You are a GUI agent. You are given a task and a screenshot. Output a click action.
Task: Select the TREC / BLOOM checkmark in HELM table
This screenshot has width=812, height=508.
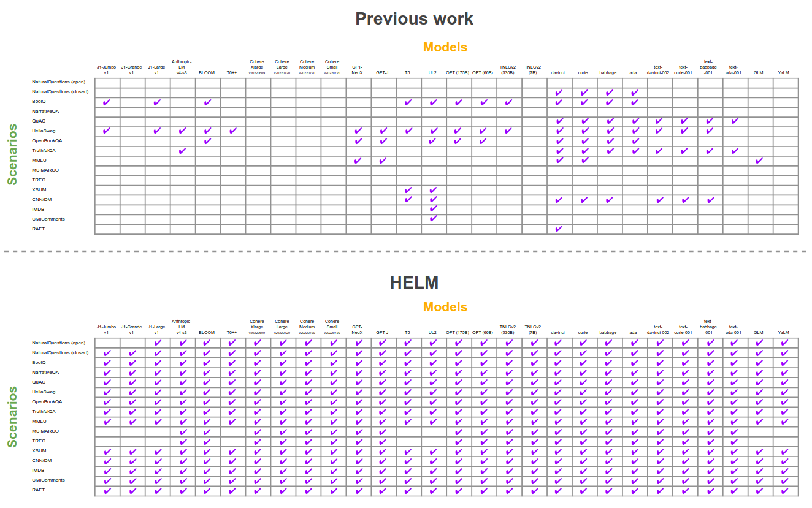click(x=207, y=442)
